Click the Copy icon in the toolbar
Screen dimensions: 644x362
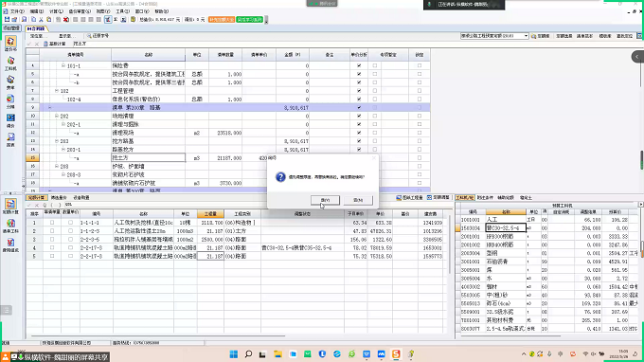point(34,19)
